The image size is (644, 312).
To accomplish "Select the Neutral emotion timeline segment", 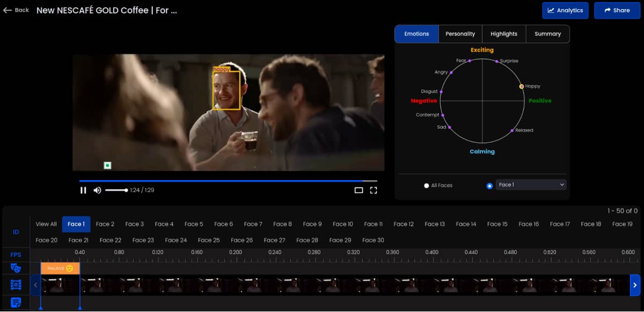I will [60, 268].
